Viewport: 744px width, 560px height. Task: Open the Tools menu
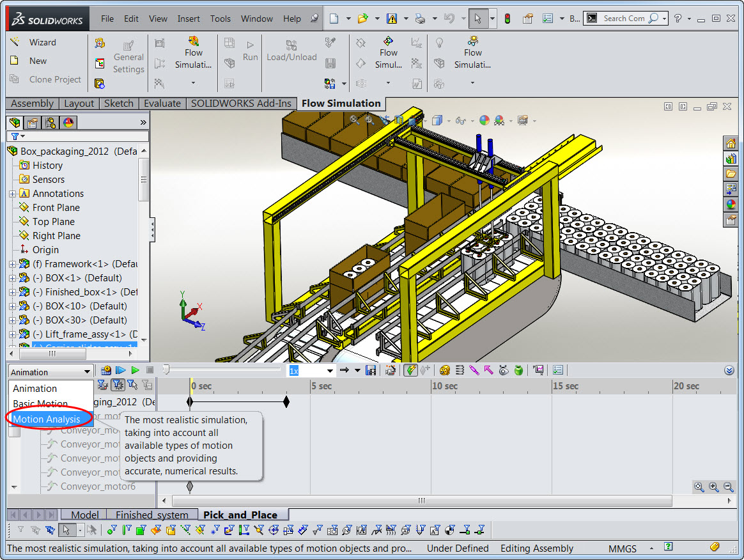point(220,19)
